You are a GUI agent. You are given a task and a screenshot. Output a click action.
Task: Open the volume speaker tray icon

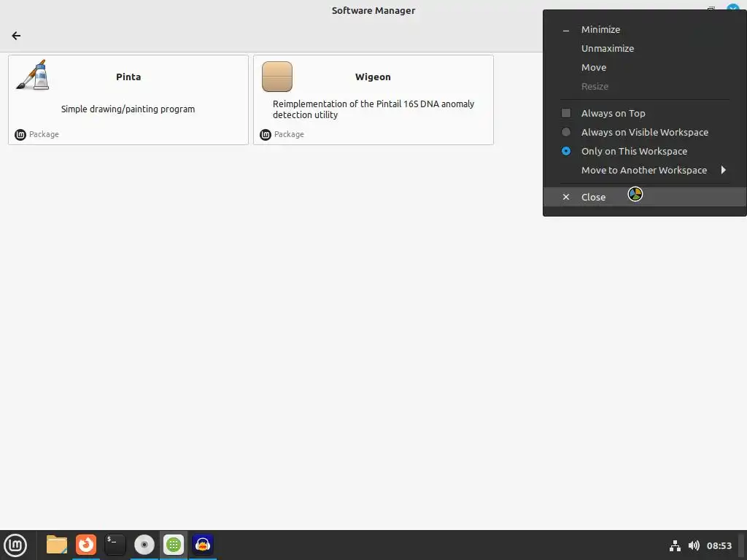(694, 545)
